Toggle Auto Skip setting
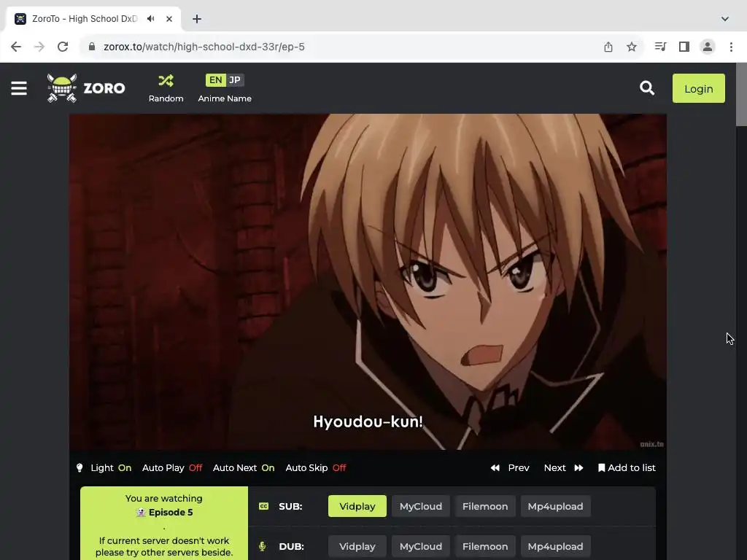Viewport: 747px width, 560px height. coord(315,467)
